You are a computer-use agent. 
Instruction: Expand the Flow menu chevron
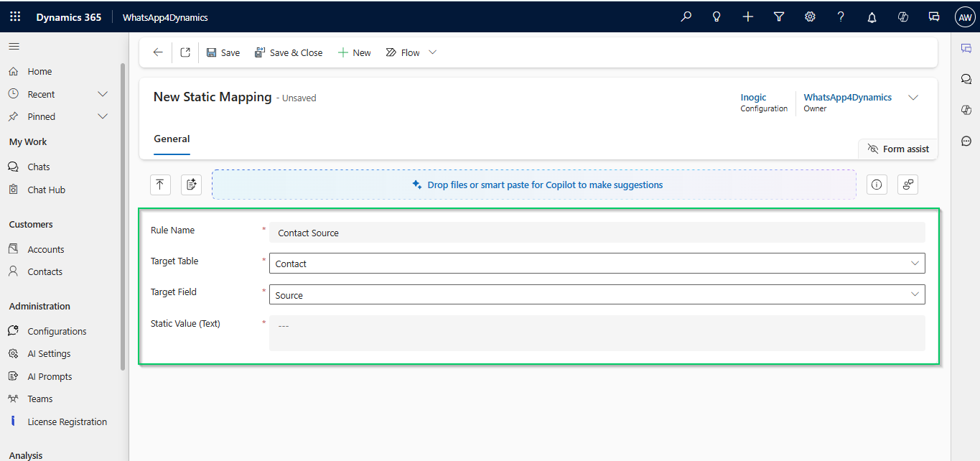click(x=432, y=52)
